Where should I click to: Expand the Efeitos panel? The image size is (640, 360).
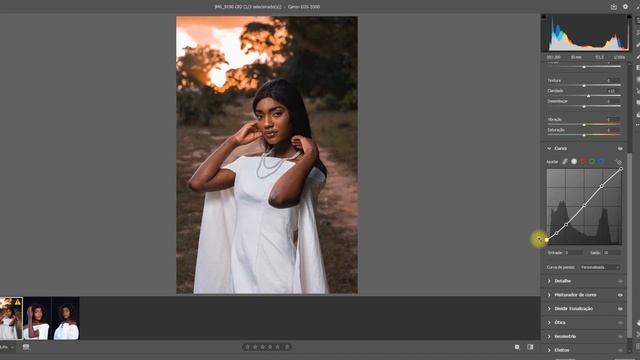(x=549, y=350)
